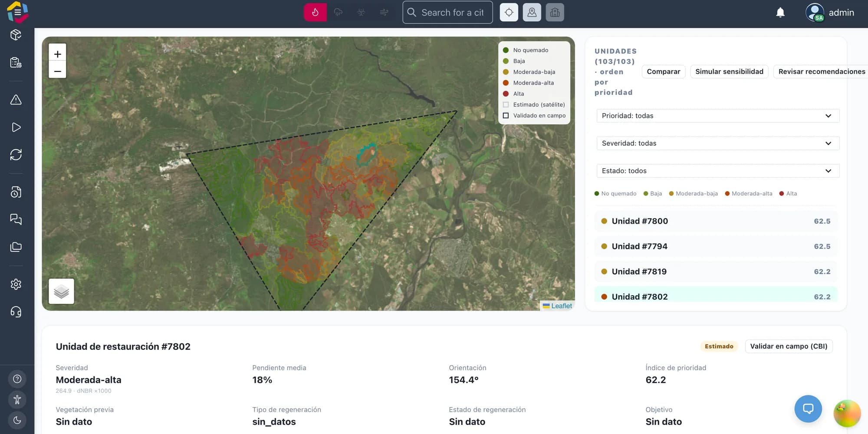Click Revisar recomendaciones button
The height and width of the screenshot is (434, 868).
[x=821, y=72]
